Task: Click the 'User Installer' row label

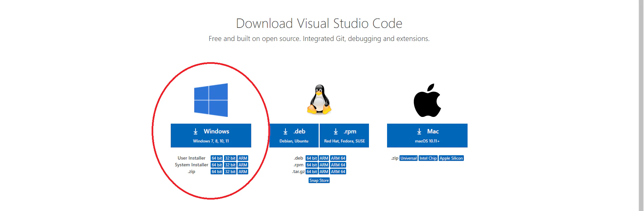Action: point(192,158)
